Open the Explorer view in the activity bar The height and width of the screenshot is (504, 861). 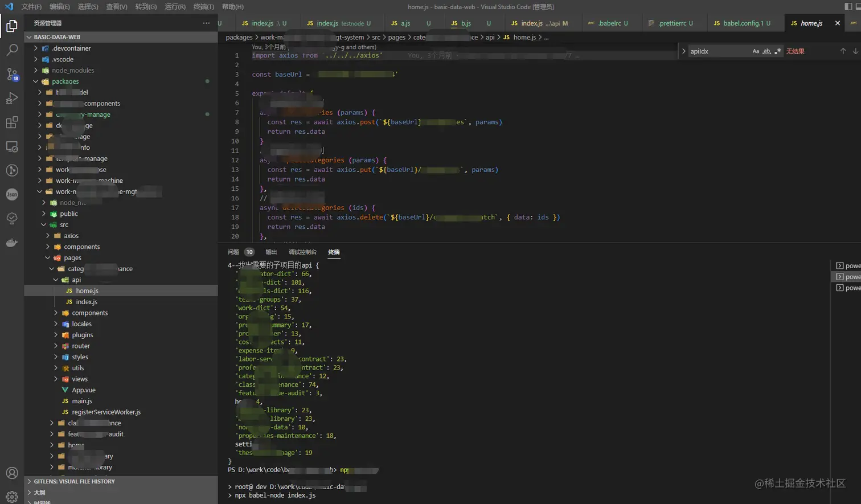coord(11,26)
